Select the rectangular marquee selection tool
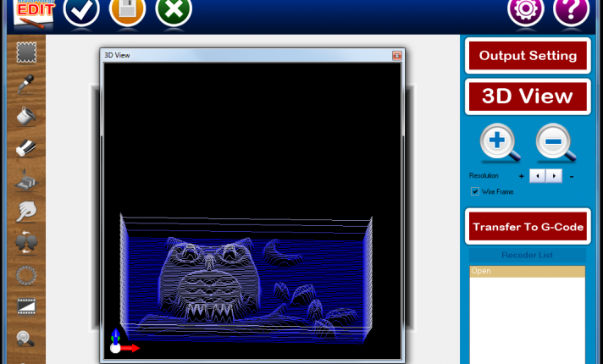603x364 pixels. [26, 53]
